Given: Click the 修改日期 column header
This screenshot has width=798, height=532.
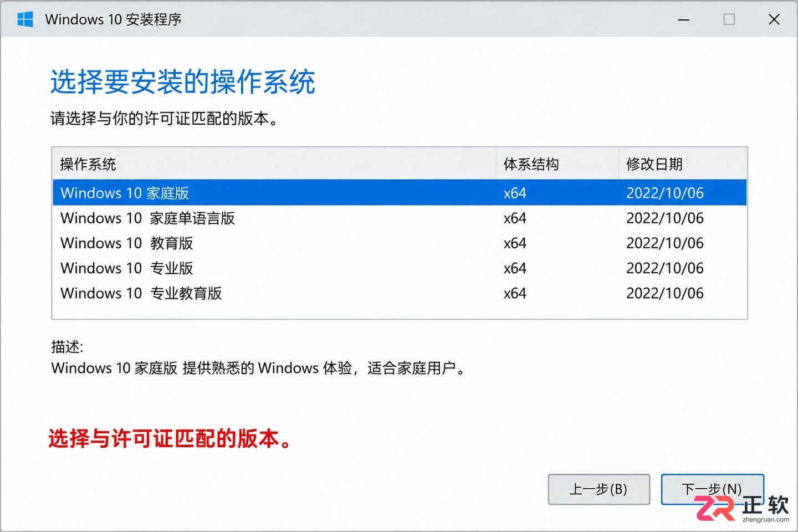Looking at the screenshot, I should pyautogui.click(x=683, y=164).
